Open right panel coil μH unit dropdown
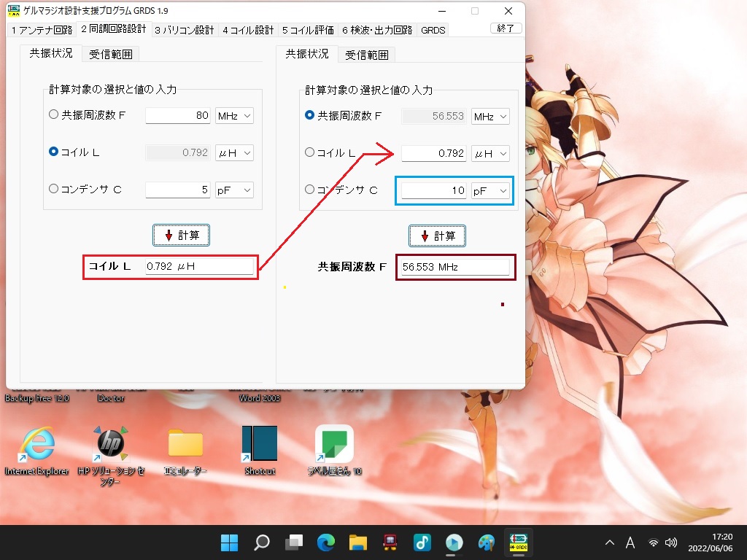This screenshot has height=560, width=747. point(490,154)
